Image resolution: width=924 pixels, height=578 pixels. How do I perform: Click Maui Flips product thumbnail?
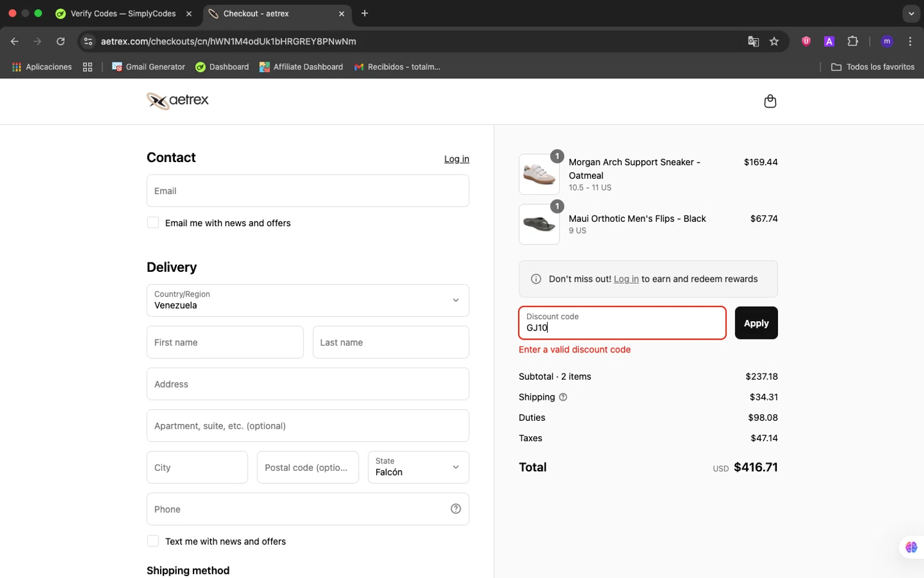click(x=539, y=224)
